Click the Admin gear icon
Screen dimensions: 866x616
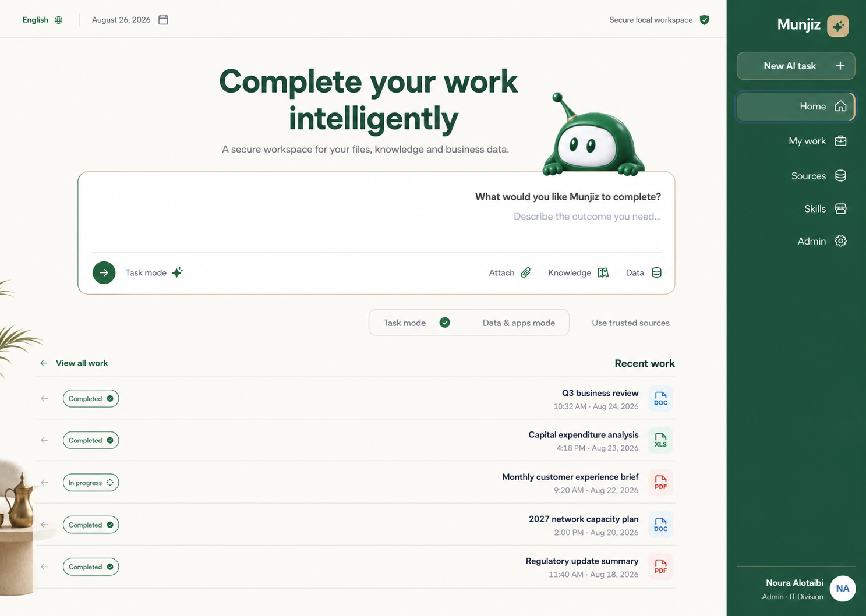point(840,241)
